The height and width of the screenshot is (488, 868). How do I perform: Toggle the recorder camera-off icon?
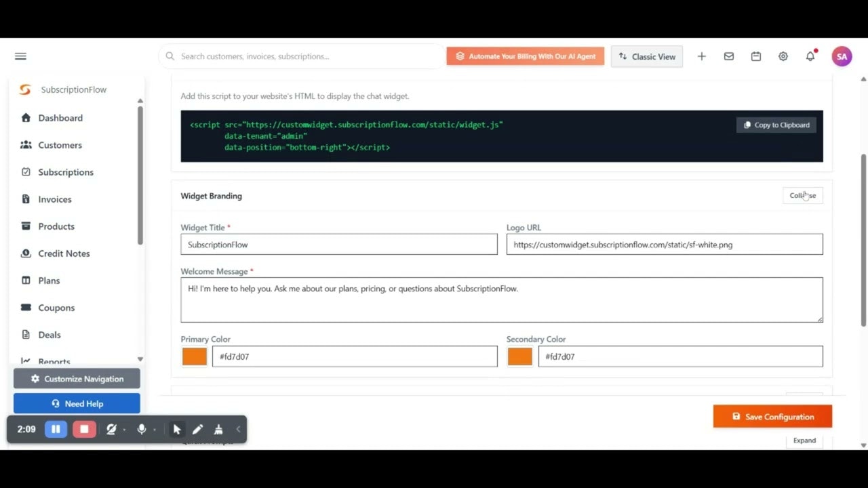(112, 429)
